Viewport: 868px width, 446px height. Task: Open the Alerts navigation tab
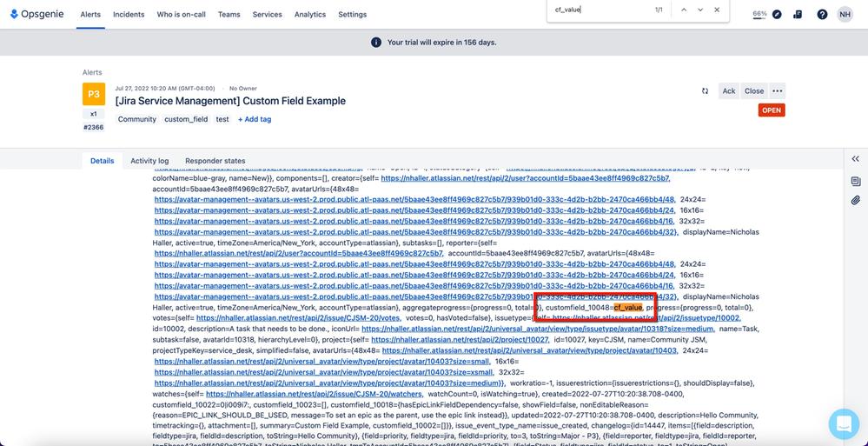click(90, 15)
